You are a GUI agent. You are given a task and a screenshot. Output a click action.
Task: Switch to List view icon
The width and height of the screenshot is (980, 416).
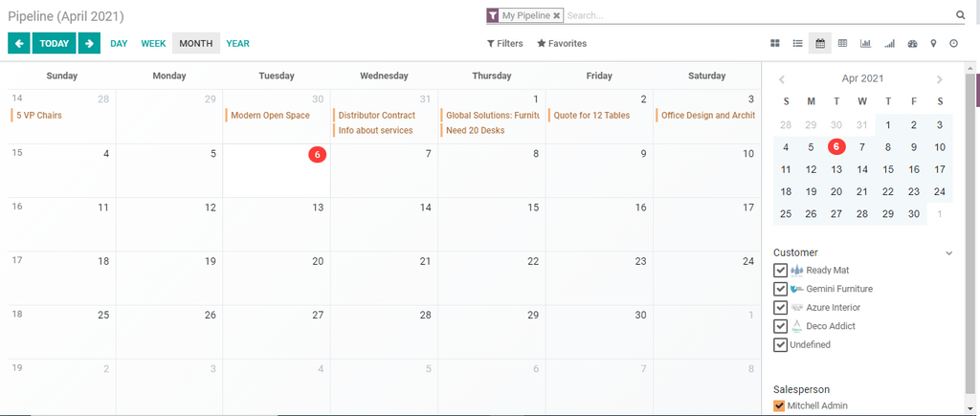pyautogui.click(x=797, y=43)
